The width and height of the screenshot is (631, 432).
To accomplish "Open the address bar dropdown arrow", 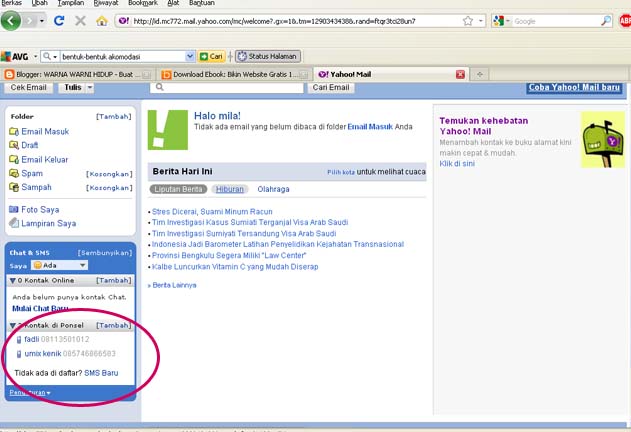I will coord(480,21).
